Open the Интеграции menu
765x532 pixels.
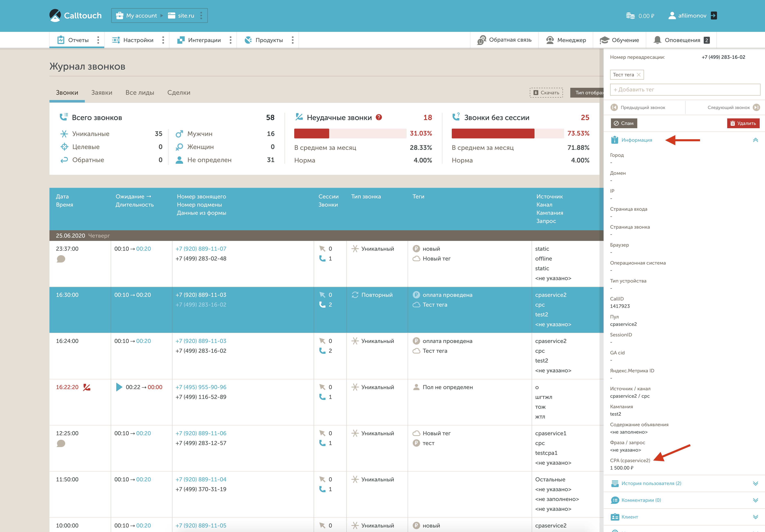pyautogui.click(x=199, y=40)
